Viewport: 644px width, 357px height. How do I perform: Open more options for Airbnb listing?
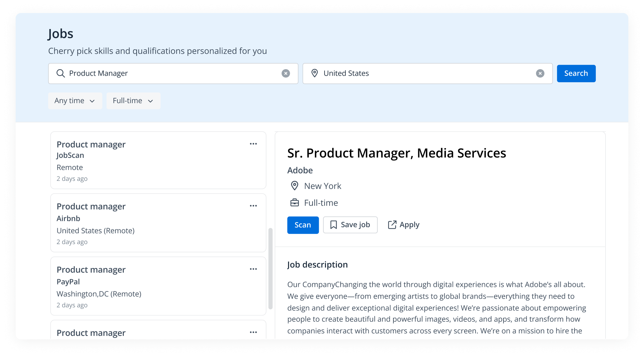253,206
